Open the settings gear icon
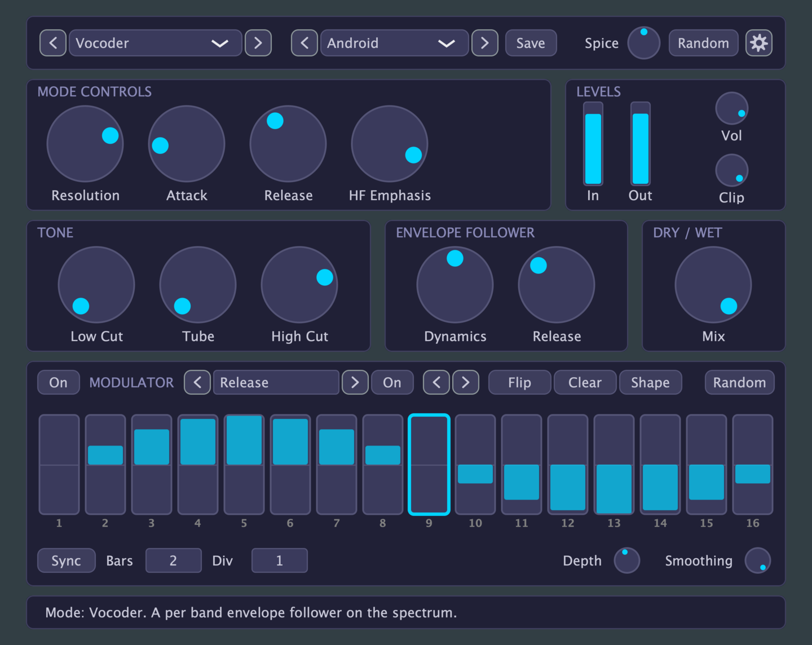This screenshot has width=812, height=645. [759, 43]
